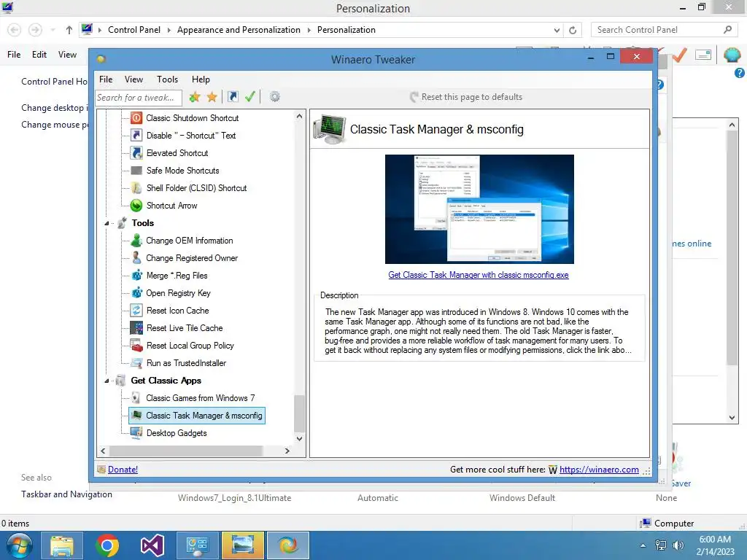Refresh the Personalization address bar
This screenshot has height=560, width=747.
[x=573, y=30]
